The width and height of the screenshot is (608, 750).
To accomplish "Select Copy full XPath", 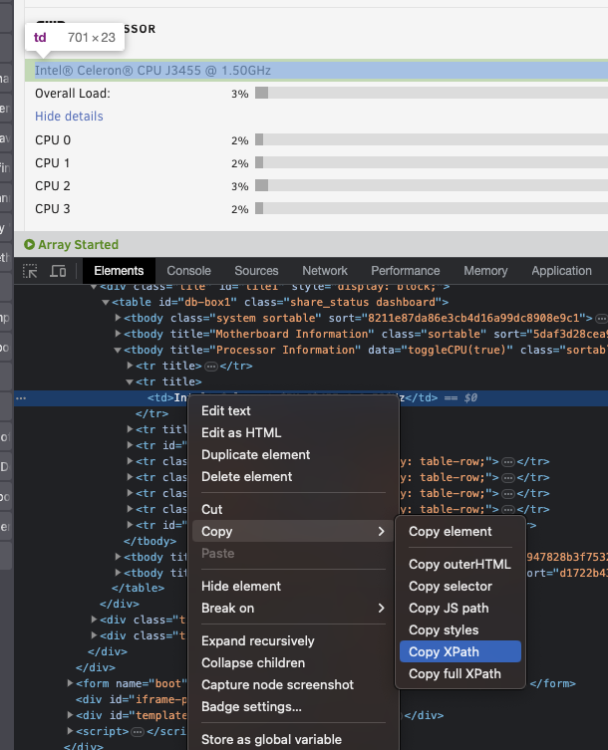I will 460,674.
